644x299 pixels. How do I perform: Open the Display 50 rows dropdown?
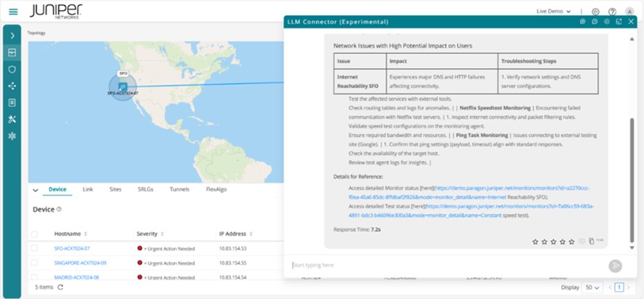coord(593,287)
